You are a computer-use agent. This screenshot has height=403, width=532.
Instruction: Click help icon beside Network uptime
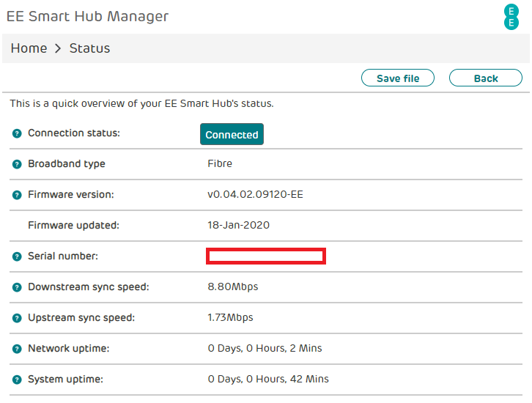[x=17, y=349]
